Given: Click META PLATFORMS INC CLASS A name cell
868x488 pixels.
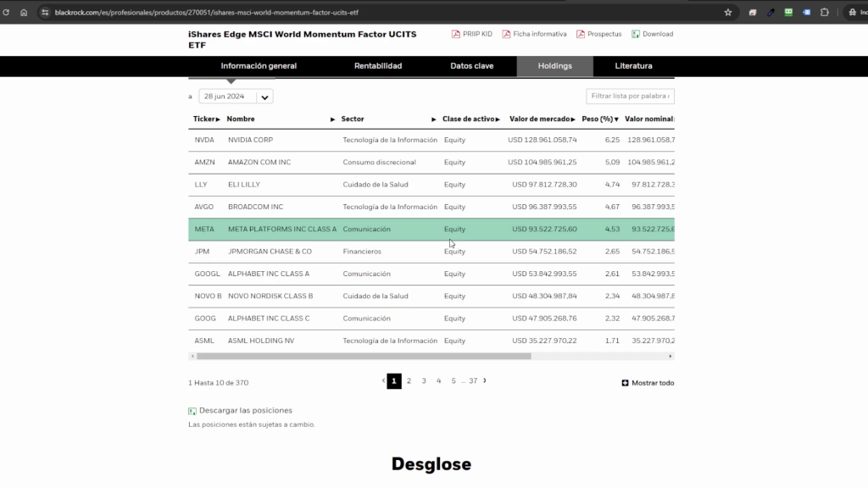Looking at the screenshot, I should click(282, 229).
